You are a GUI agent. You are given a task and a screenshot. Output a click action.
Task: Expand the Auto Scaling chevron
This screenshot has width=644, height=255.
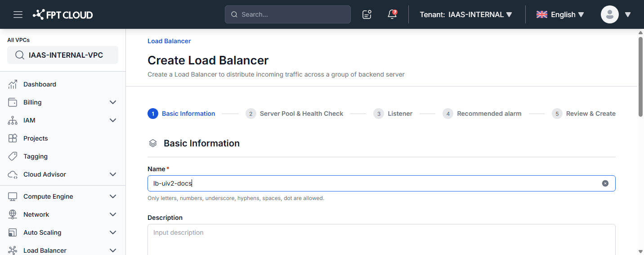coord(113,232)
